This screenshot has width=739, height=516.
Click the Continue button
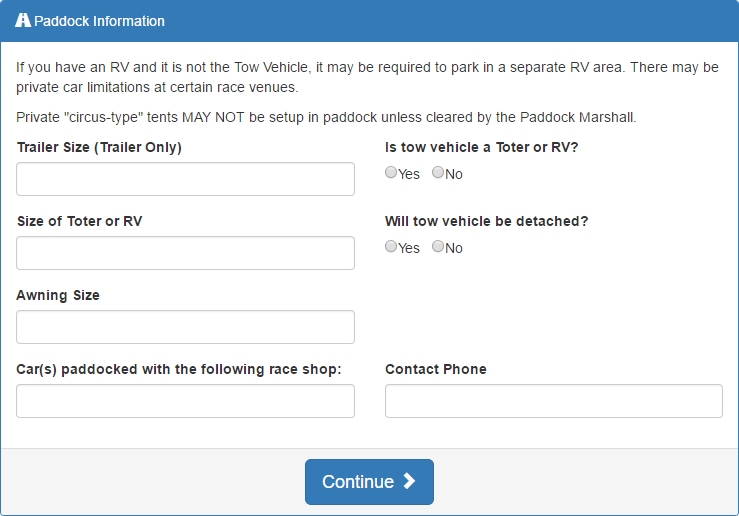[369, 482]
